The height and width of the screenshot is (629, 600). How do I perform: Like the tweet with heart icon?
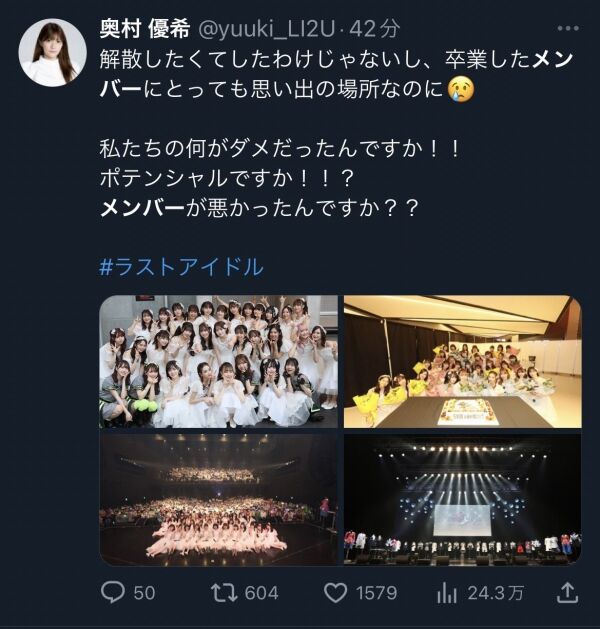coord(335,593)
